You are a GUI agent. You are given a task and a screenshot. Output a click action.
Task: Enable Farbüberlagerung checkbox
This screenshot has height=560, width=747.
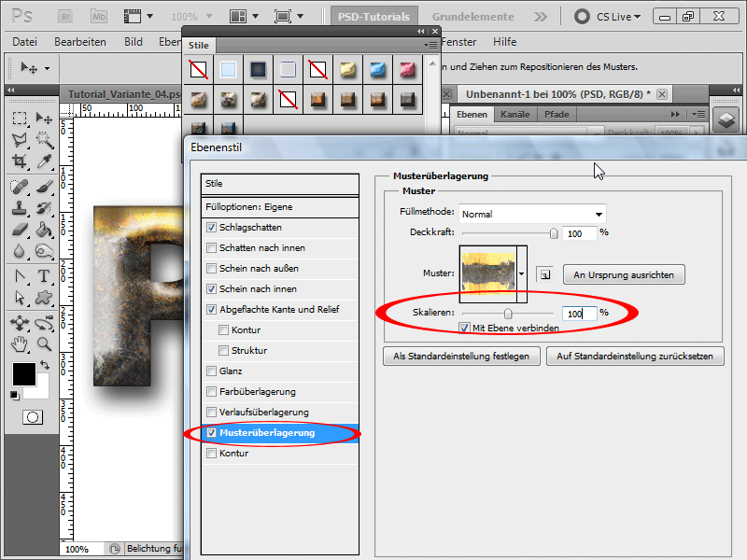212,391
